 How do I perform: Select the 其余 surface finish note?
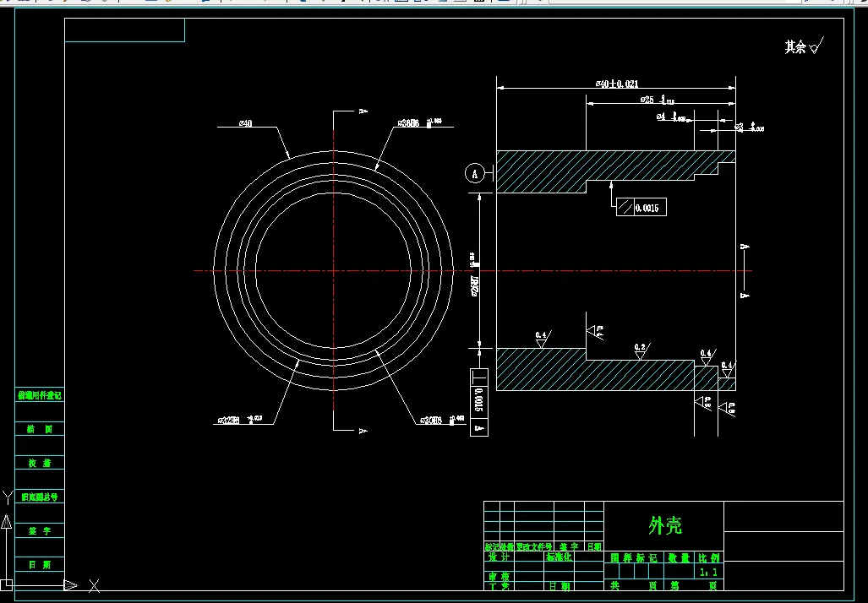point(804,46)
